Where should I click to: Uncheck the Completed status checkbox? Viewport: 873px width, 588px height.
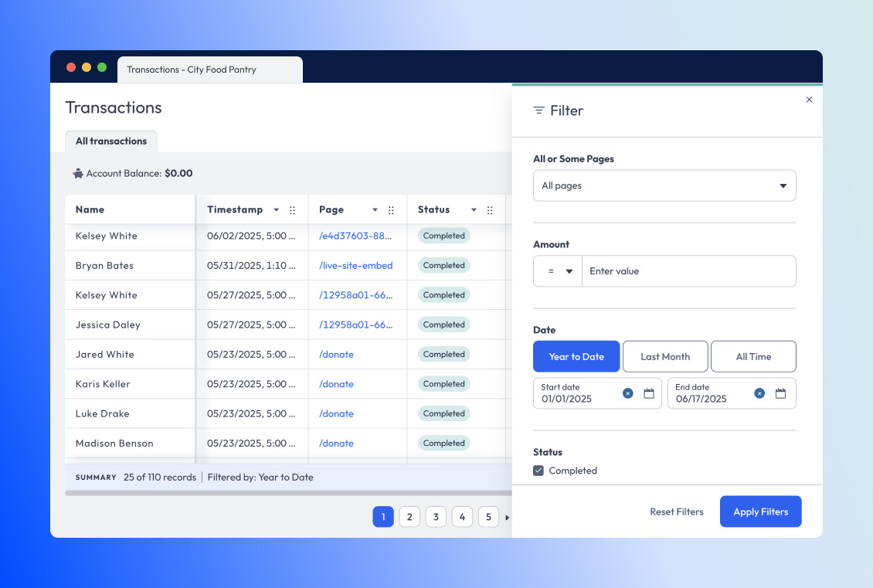pos(538,471)
